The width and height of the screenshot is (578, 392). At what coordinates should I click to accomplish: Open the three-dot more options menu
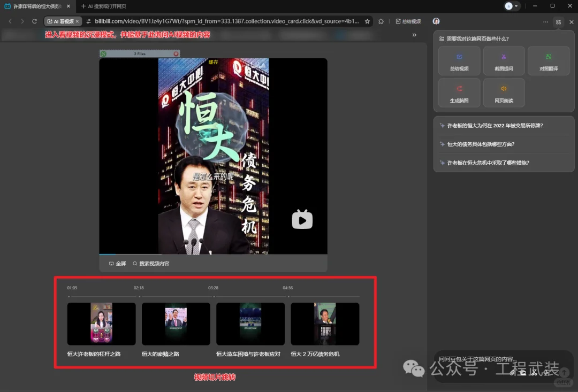pos(545,22)
